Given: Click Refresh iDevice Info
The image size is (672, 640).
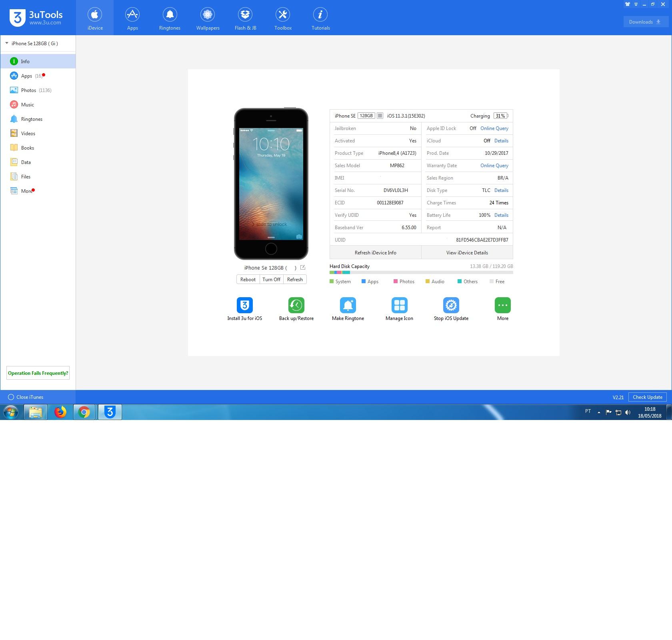Looking at the screenshot, I should tap(375, 252).
